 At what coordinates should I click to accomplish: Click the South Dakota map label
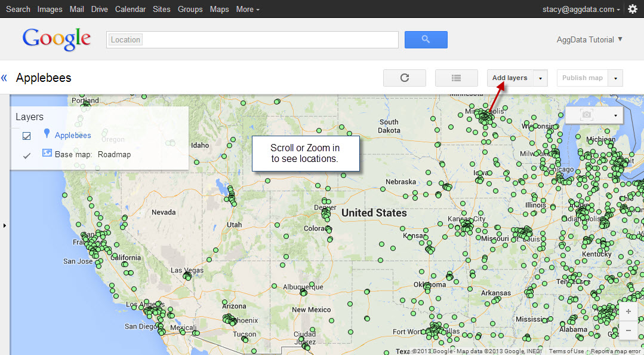(x=389, y=126)
